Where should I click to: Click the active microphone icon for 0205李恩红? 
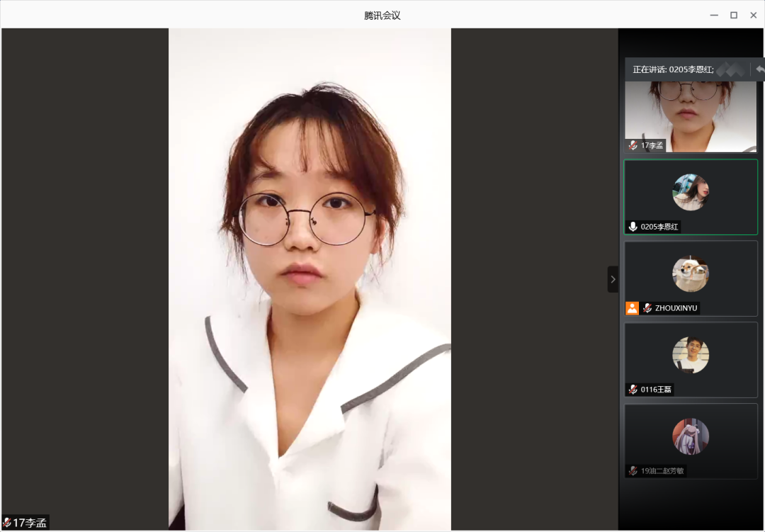coord(633,227)
